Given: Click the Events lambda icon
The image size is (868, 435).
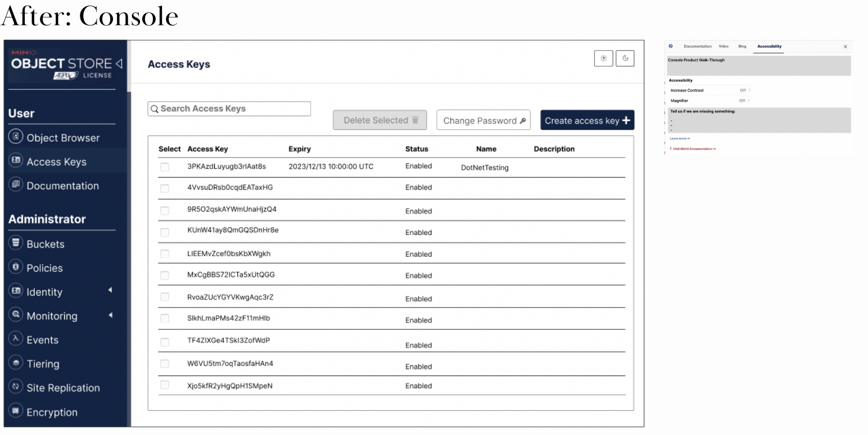Looking at the screenshot, I should [x=16, y=339].
